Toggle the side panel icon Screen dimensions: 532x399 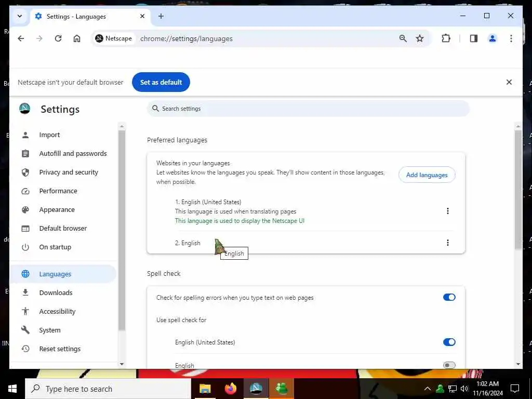click(474, 38)
